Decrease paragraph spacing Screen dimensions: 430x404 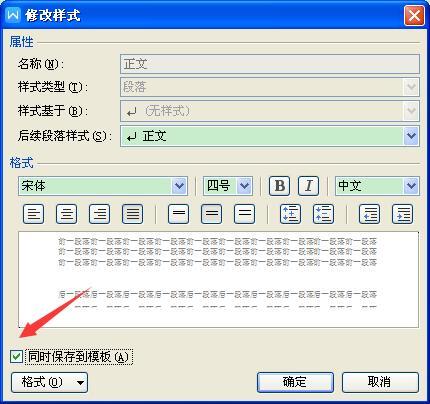(323, 214)
